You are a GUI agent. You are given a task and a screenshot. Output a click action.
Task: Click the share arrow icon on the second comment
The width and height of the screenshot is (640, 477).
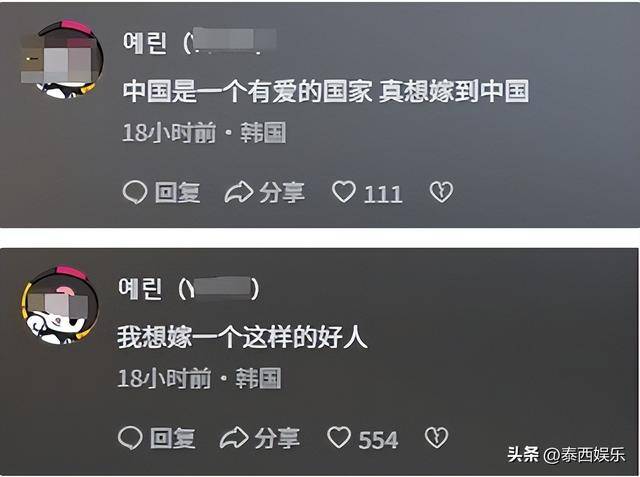point(234,438)
